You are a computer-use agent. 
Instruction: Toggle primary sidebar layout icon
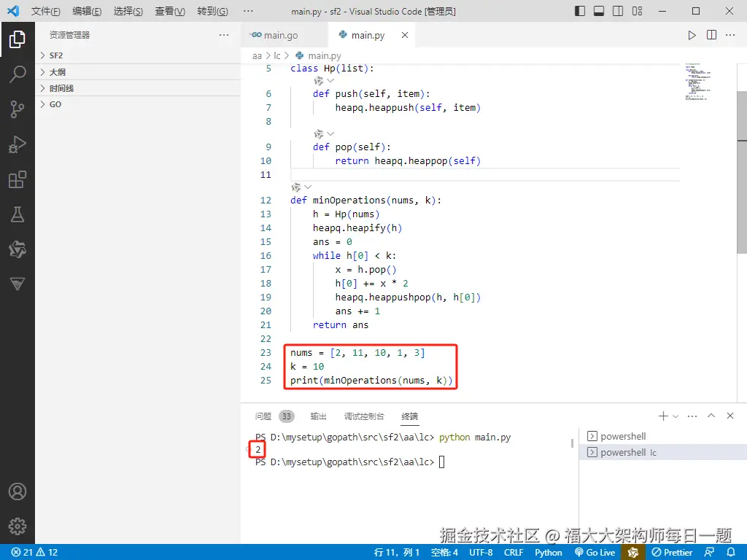580,11
